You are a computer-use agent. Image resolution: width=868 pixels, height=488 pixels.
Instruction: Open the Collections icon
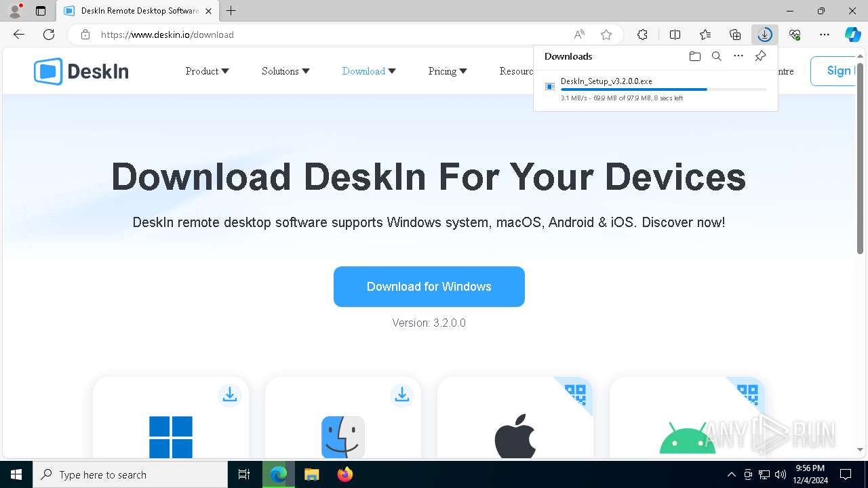coord(735,35)
